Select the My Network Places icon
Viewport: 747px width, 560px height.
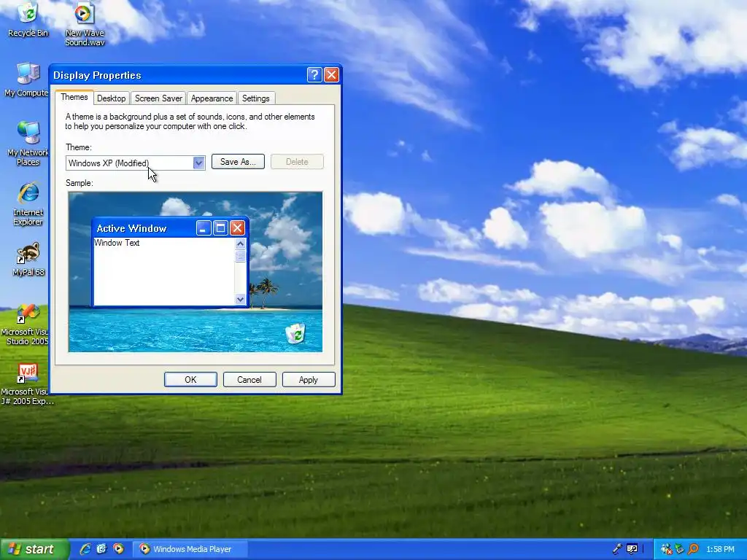pos(28,143)
